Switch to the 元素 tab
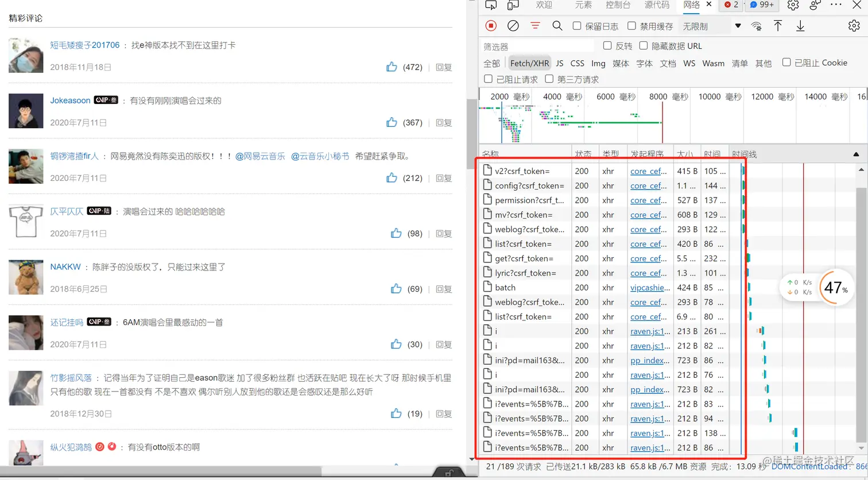 [x=583, y=5]
